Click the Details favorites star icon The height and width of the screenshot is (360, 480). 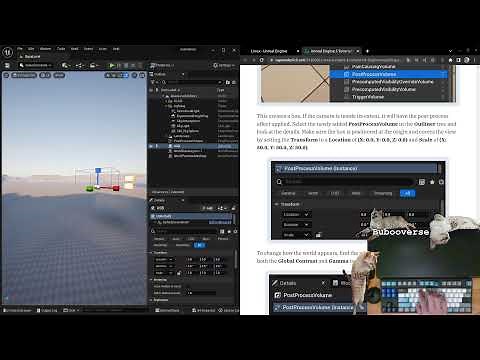tap(229, 231)
